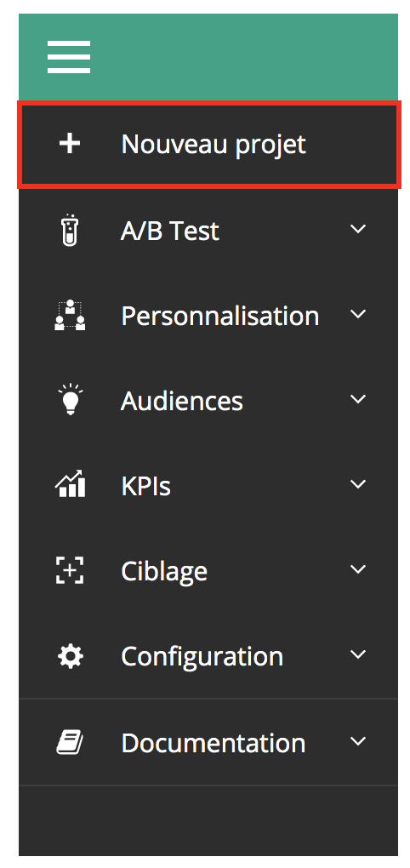This screenshot has width=410, height=868.
Task: Click the Ciblage target bracket icon
Action: pyautogui.click(x=70, y=570)
